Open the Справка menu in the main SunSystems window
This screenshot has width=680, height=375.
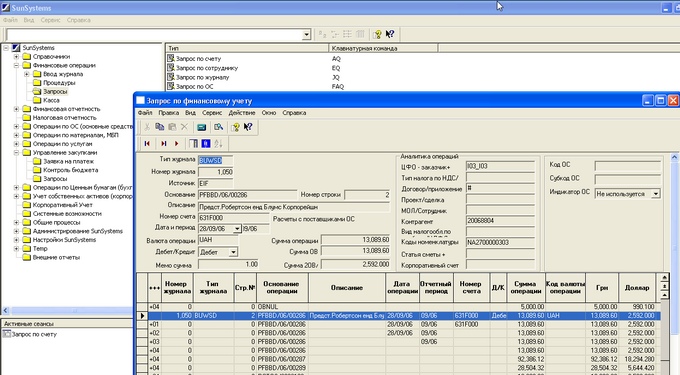(x=78, y=20)
